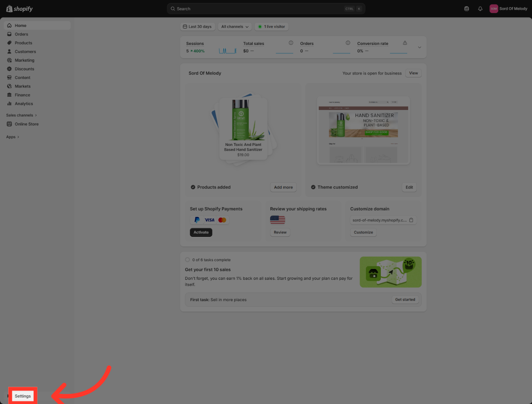Image resolution: width=532 pixels, height=404 pixels.
Task: Expand the Apps section
Action: pyautogui.click(x=13, y=137)
